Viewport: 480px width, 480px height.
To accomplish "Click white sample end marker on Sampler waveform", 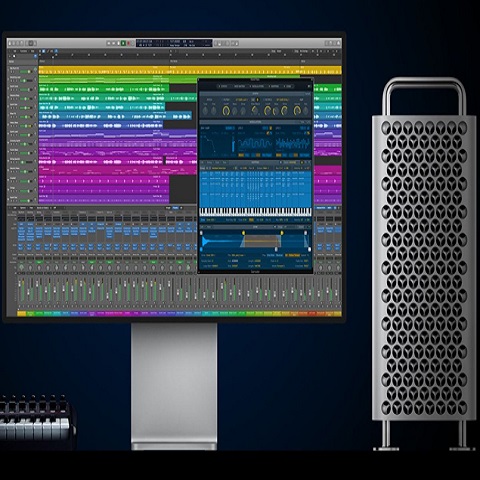I will (x=310, y=249).
